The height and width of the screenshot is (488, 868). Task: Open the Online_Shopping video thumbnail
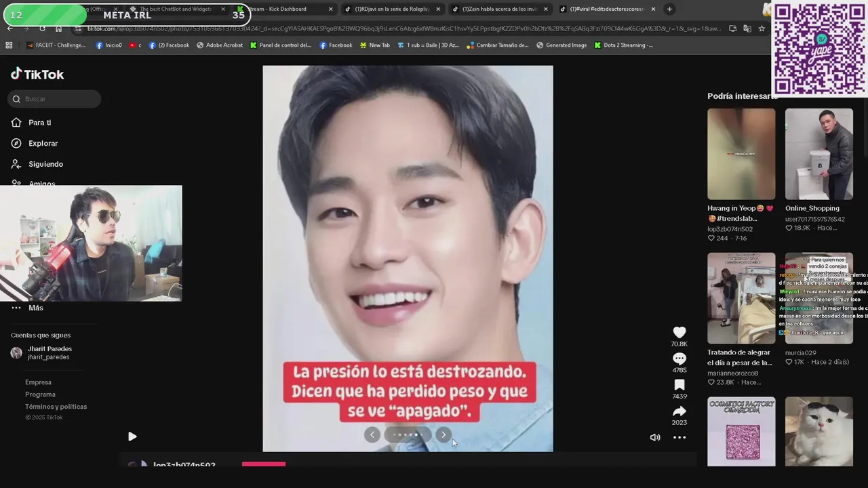click(819, 154)
